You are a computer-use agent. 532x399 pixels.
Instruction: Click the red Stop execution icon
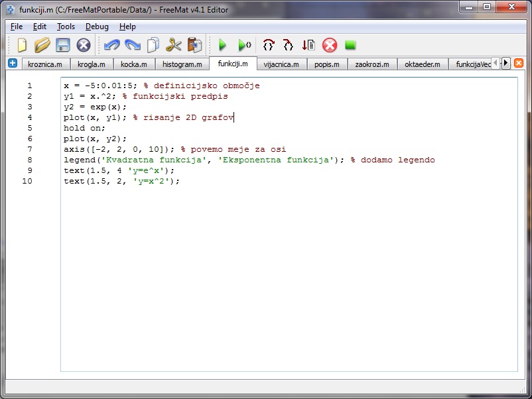[x=330, y=45]
